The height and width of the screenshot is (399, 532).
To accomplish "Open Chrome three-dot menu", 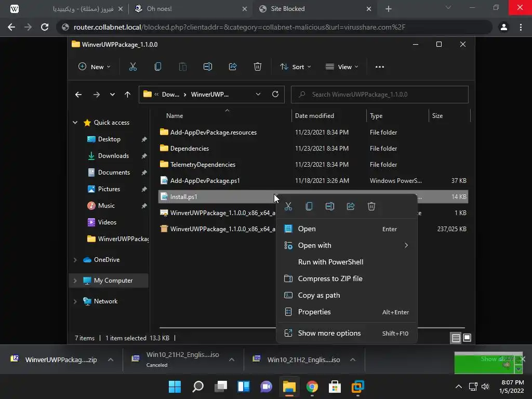I will pos(521,27).
